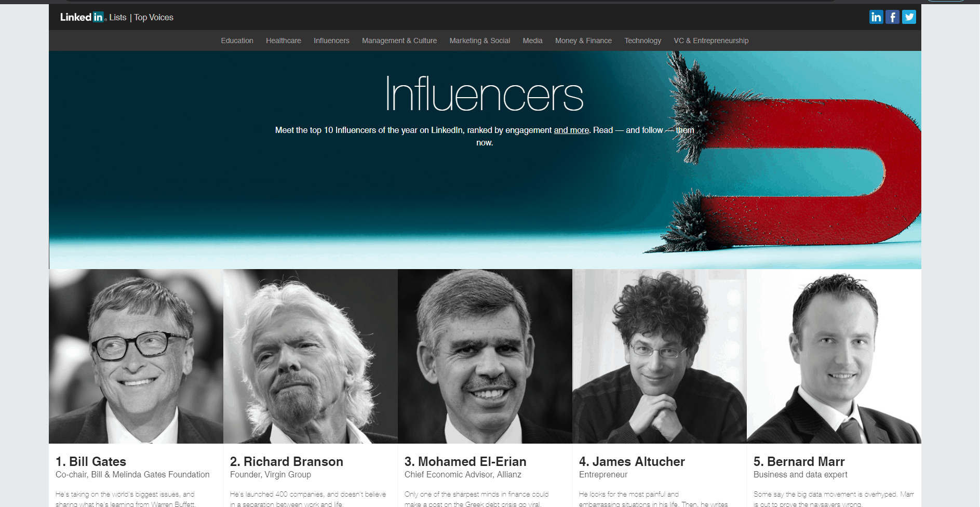Screen dimensions: 980x507
Task: Click the LinkedIn share icon
Action: click(876, 17)
